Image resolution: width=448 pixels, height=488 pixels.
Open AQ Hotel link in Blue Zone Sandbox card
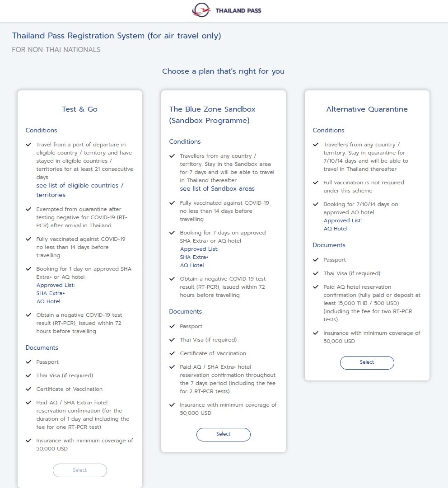coord(192,265)
